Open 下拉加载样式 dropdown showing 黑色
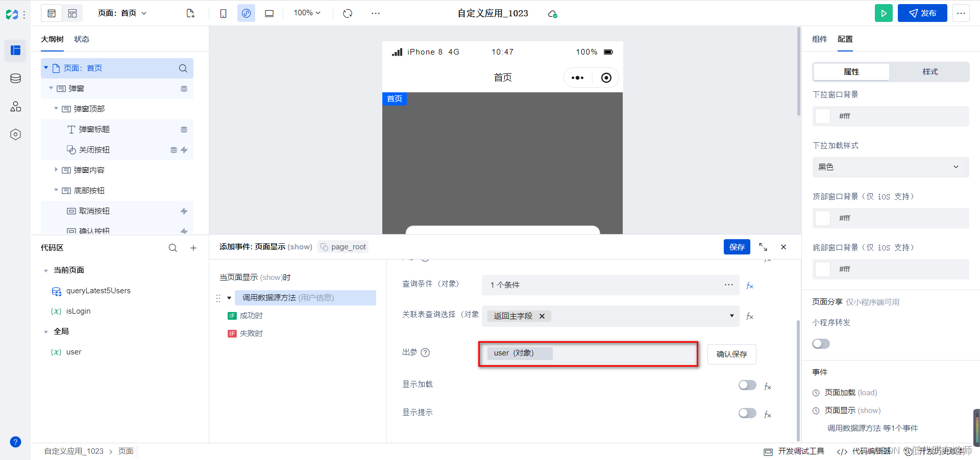This screenshot has width=980, height=460. click(x=891, y=167)
